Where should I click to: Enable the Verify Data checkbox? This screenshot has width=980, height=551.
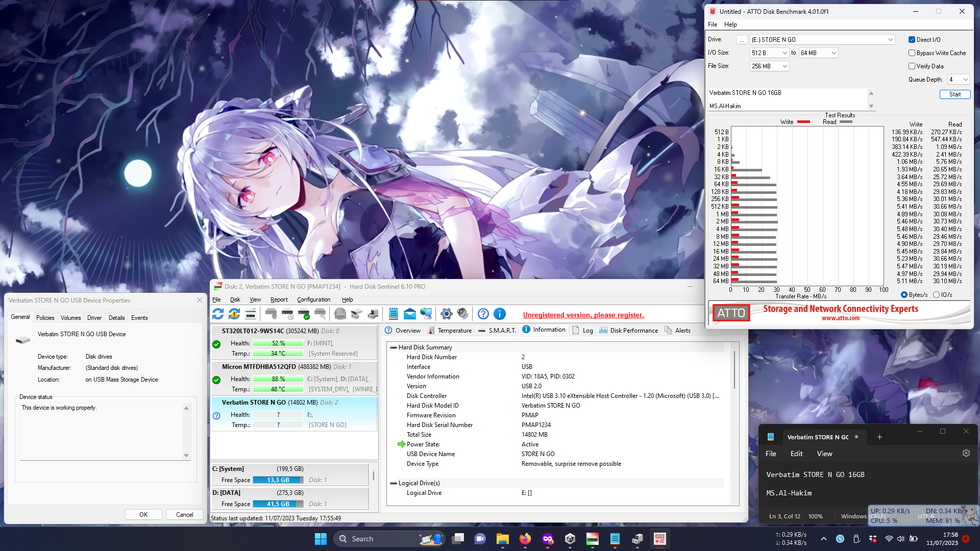(x=912, y=66)
